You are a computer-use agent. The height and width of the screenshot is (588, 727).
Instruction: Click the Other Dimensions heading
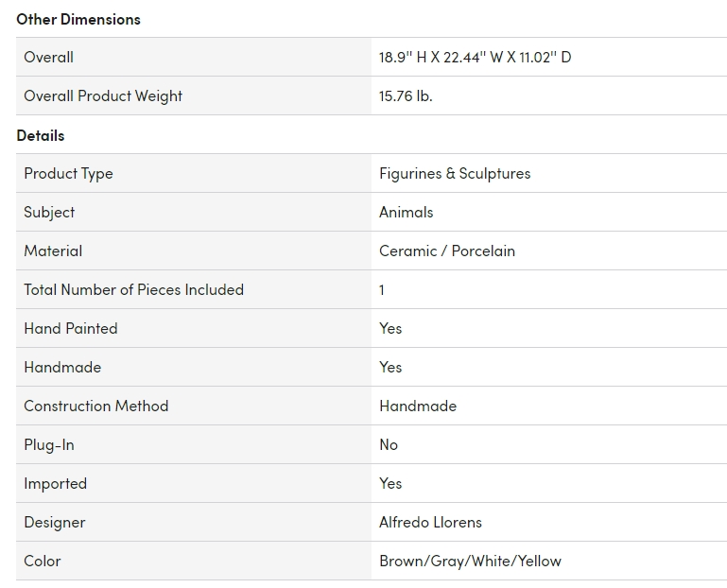[x=78, y=19]
